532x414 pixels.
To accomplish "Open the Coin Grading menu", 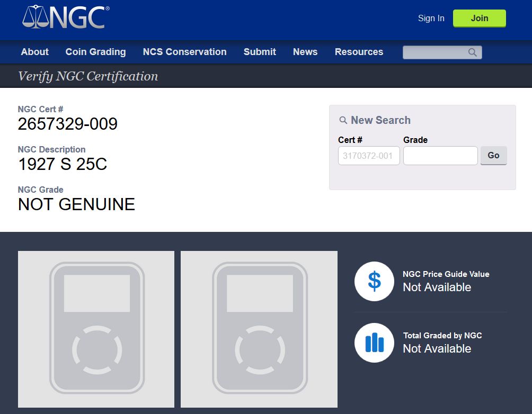I will coord(96,52).
